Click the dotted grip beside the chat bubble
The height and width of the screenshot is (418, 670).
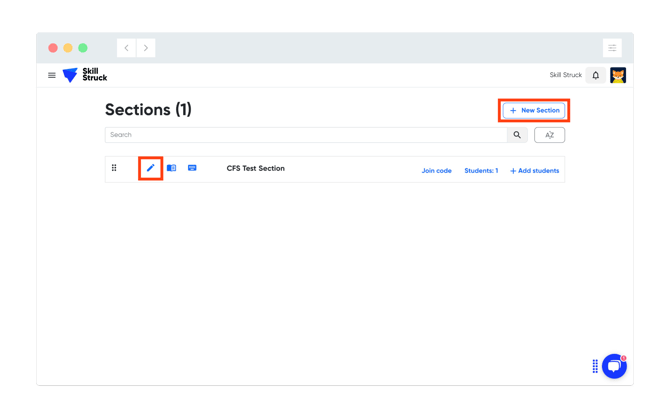click(x=595, y=366)
